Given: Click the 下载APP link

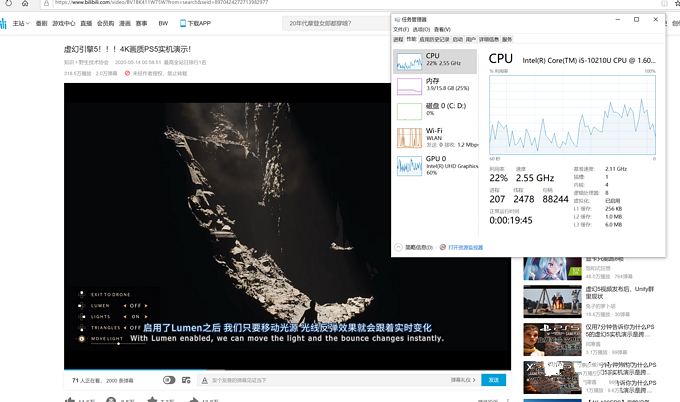Looking at the screenshot, I should [199, 23].
